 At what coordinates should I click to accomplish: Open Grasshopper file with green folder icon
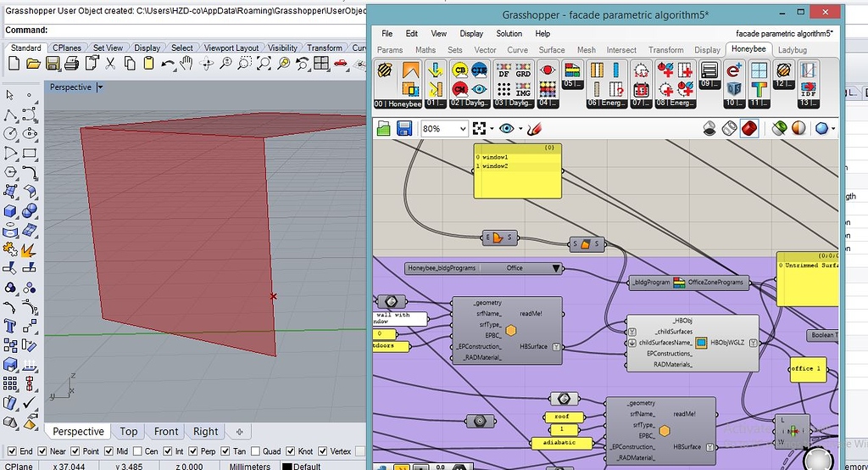pos(384,129)
